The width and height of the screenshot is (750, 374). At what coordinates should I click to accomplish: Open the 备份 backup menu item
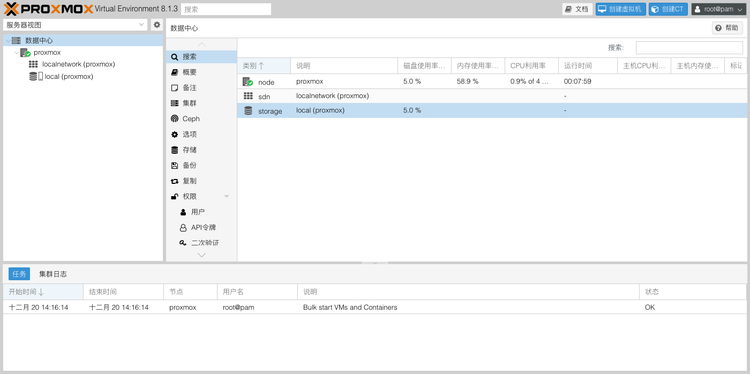point(201,165)
